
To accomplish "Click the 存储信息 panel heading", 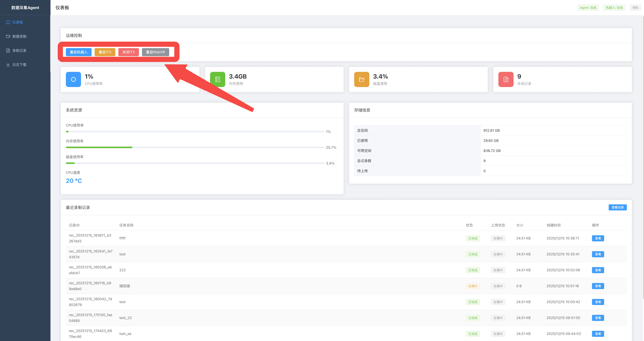I will click(x=362, y=110).
